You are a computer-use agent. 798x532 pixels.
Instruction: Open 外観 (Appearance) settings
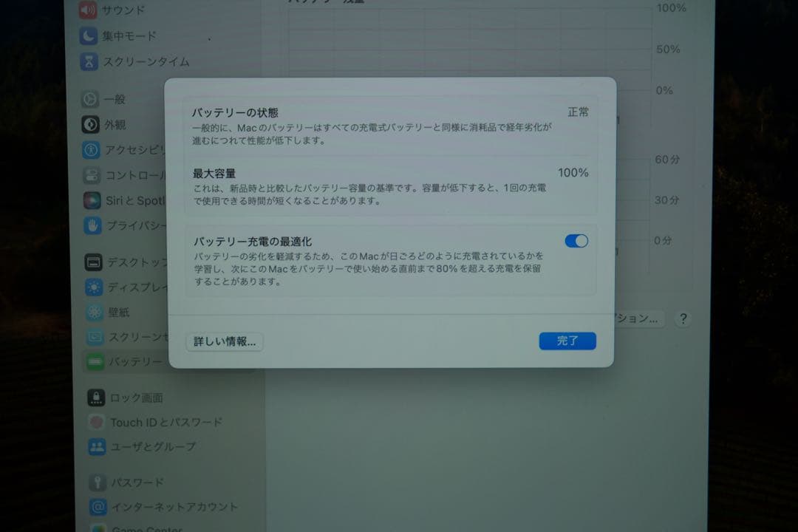coord(118,125)
